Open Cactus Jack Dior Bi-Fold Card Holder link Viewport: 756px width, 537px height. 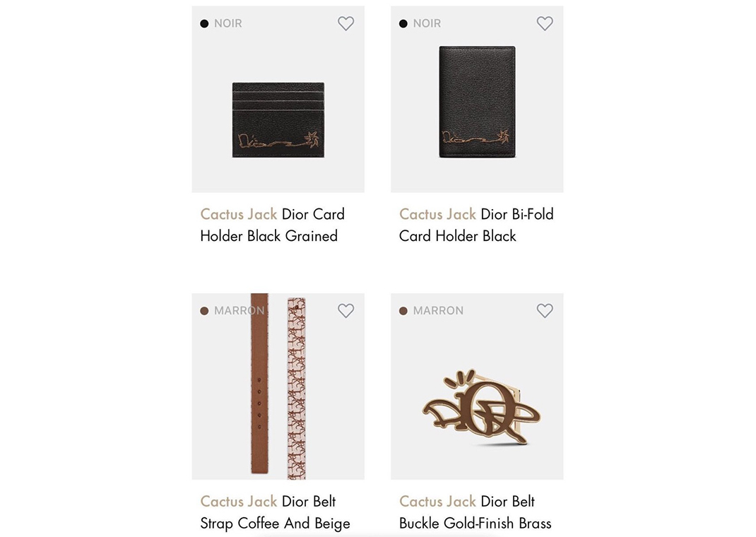(476, 225)
